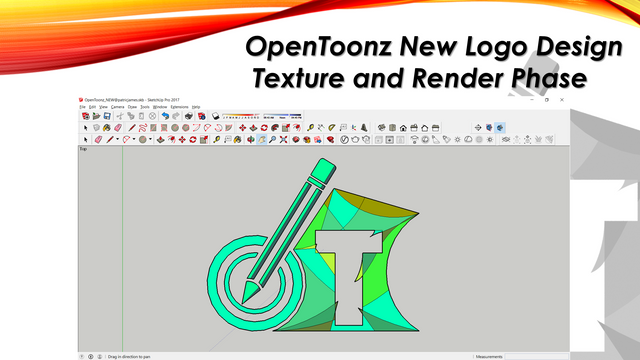Click the Open file folder icon
The height and width of the screenshot is (360, 640).
click(x=96, y=116)
